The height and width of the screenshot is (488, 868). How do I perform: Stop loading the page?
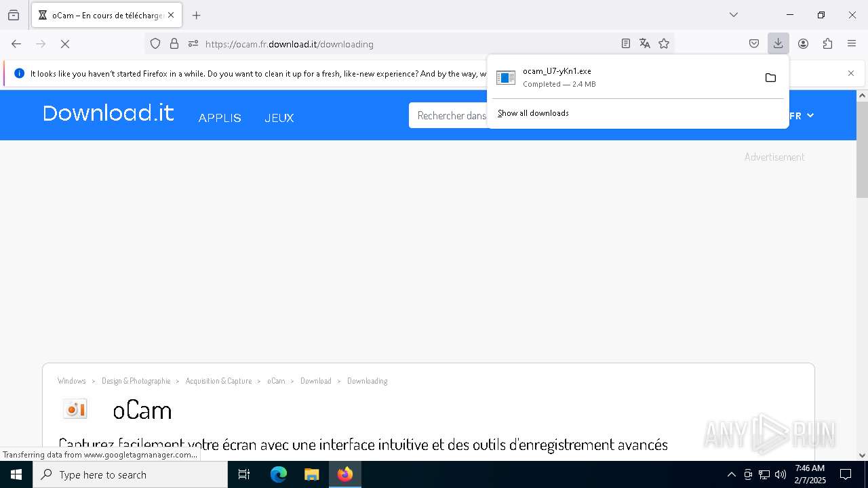pyautogui.click(x=65, y=44)
